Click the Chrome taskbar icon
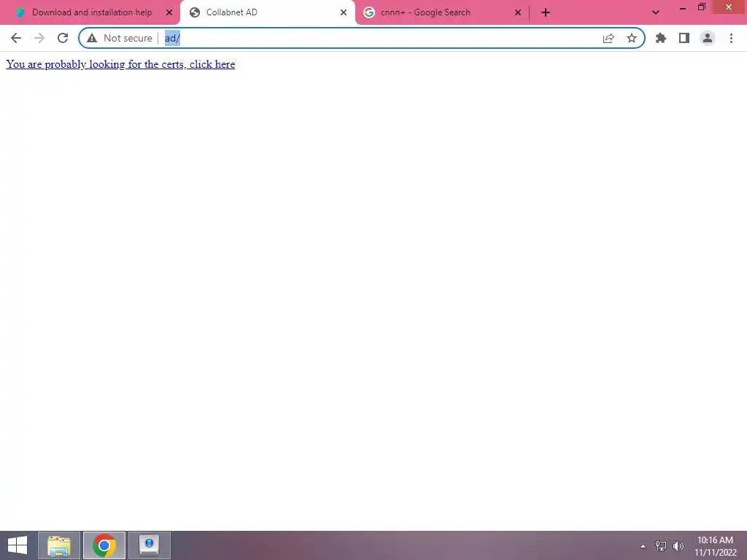Image resolution: width=747 pixels, height=560 pixels. [104, 545]
